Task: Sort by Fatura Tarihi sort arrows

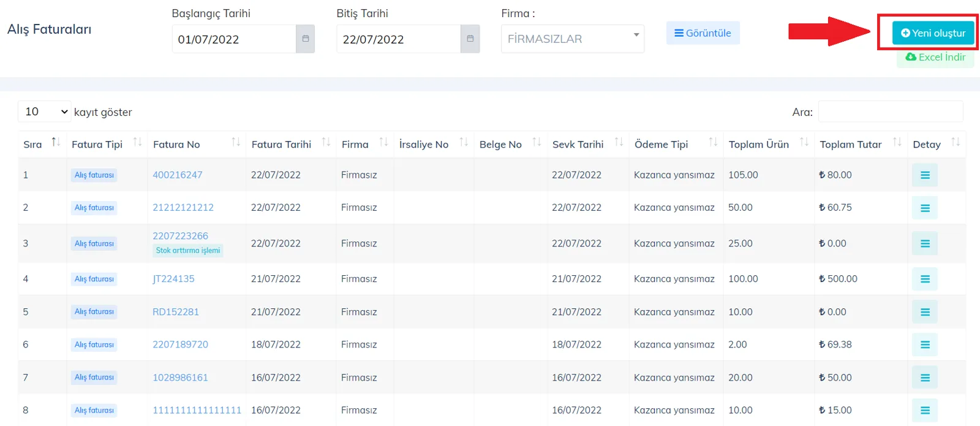Action: coord(326,143)
